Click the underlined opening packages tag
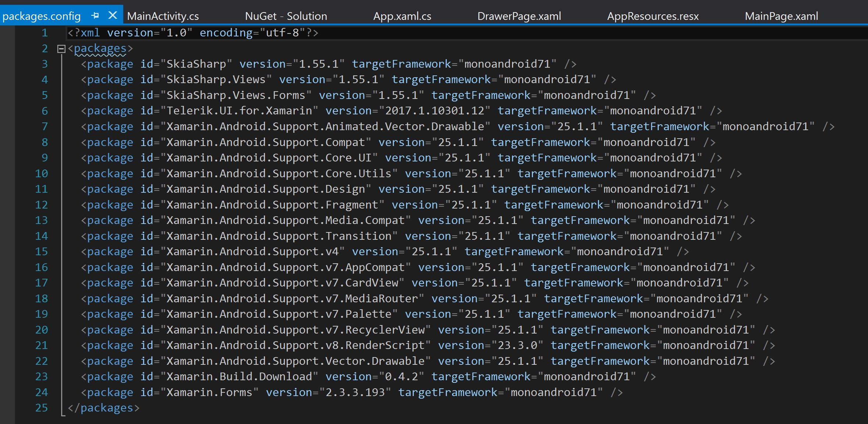Image resolution: width=868 pixels, height=424 pixels. click(x=100, y=49)
